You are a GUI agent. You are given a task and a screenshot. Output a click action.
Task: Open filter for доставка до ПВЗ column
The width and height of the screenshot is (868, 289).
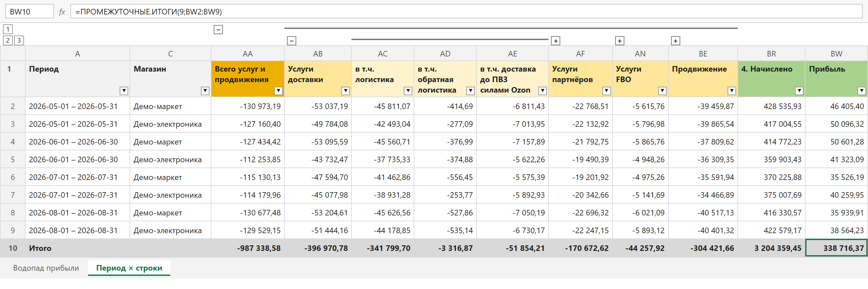[x=542, y=91]
